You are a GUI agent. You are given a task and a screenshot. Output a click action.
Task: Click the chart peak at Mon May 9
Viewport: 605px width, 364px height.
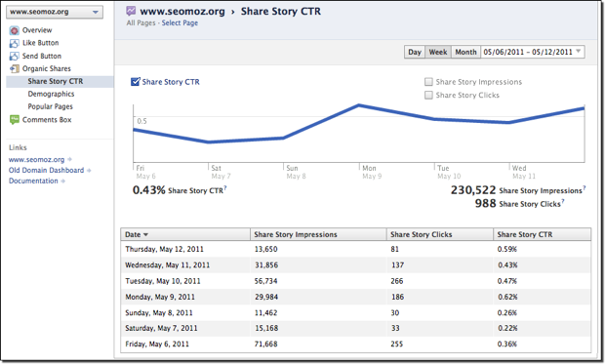click(x=359, y=105)
